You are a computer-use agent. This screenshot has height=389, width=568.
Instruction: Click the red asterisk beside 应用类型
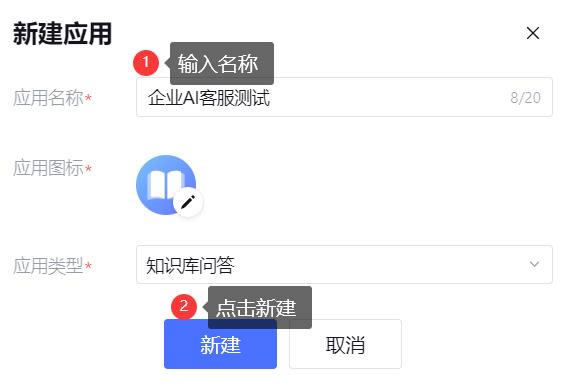click(x=88, y=266)
